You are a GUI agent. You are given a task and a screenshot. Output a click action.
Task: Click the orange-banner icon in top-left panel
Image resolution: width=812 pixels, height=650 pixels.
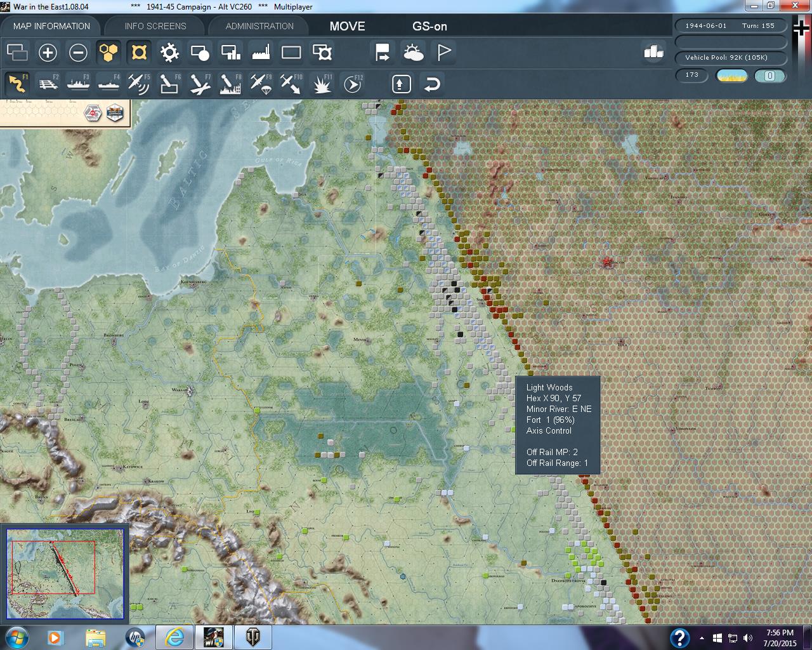115,114
